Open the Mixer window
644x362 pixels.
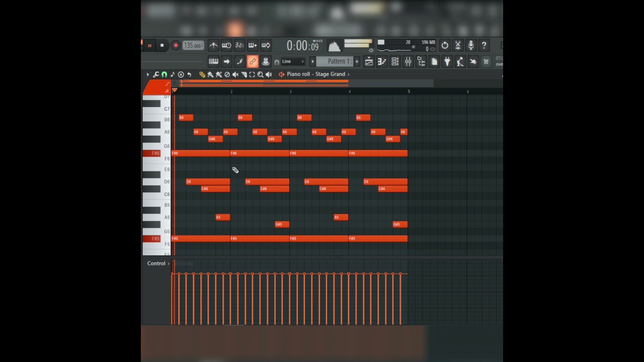click(x=408, y=61)
